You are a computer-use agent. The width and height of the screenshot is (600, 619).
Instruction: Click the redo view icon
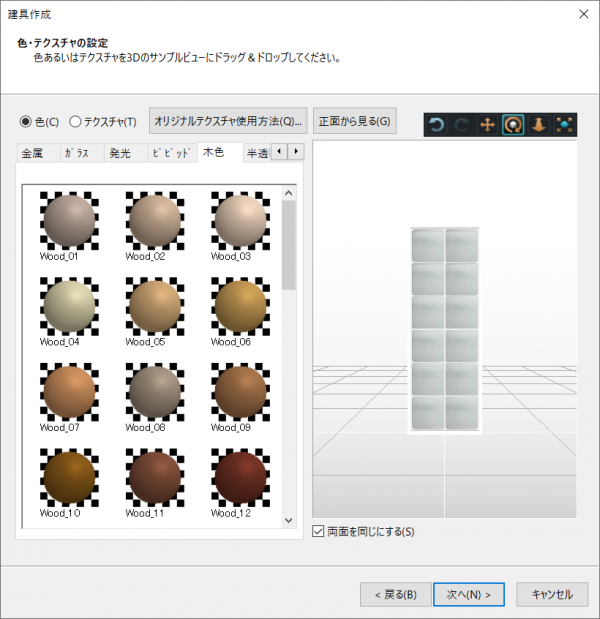coord(462,125)
